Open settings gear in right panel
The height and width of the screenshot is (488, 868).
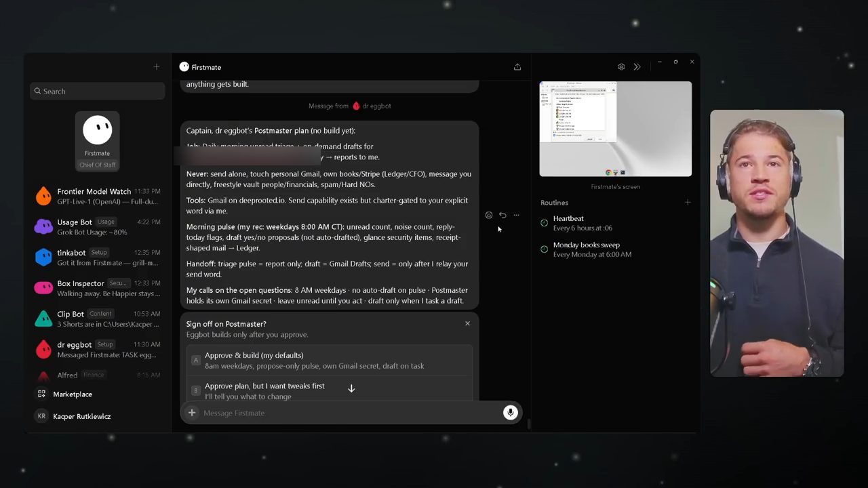621,66
